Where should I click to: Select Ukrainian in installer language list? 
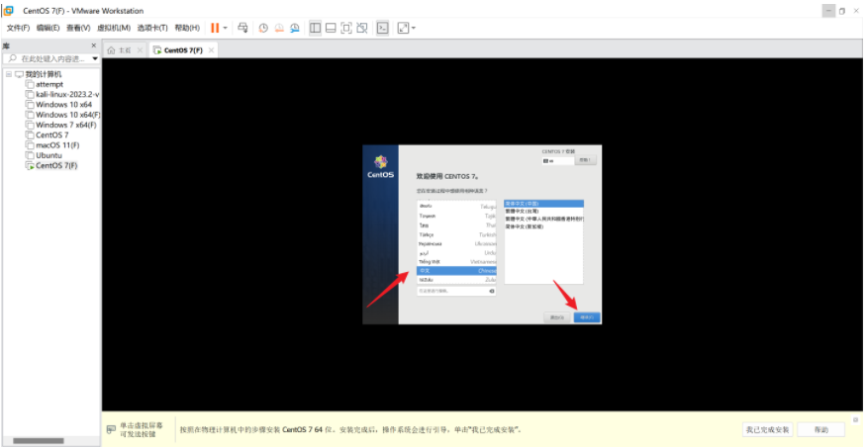click(x=456, y=243)
